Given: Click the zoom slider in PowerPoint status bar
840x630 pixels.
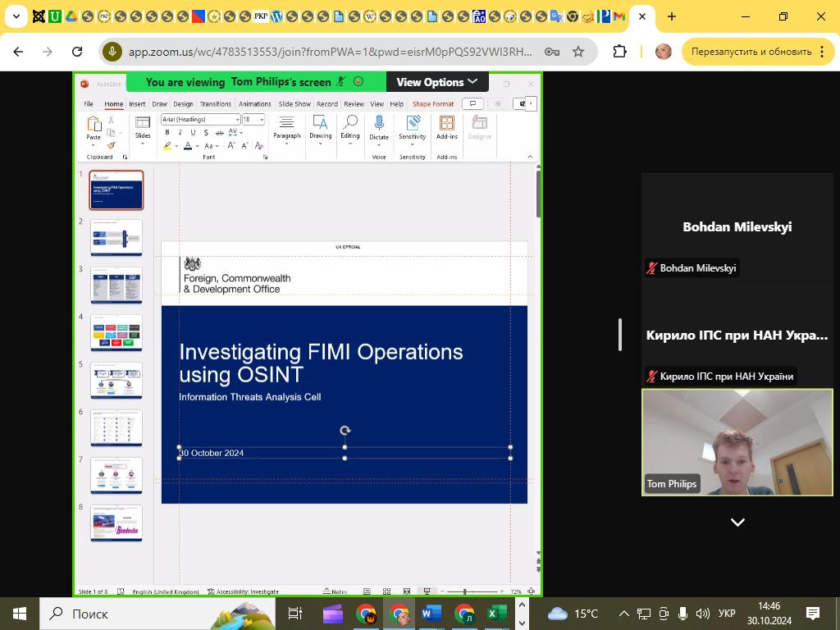Looking at the screenshot, I should point(465,591).
